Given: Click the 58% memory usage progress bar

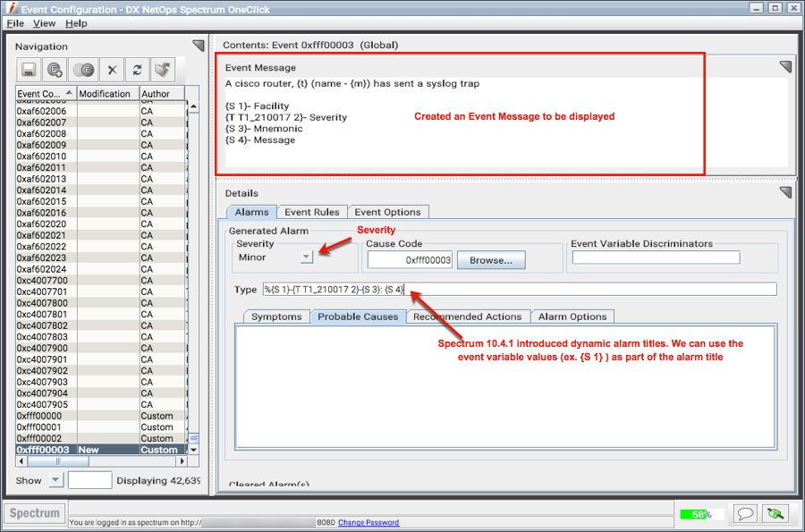Looking at the screenshot, I should pyautogui.click(x=701, y=514).
